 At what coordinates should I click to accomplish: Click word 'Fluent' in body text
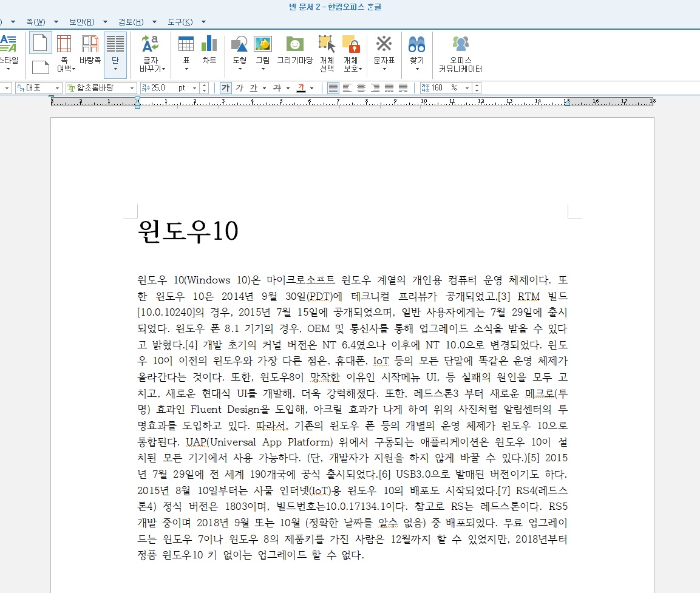[x=206, y=409]
